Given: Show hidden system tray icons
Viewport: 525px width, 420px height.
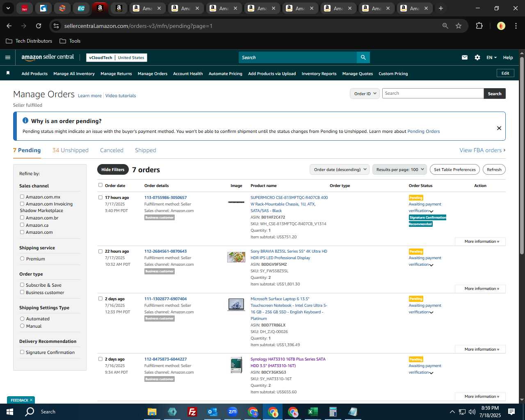Looking at the screenshot, I should [x=452, y=412].
